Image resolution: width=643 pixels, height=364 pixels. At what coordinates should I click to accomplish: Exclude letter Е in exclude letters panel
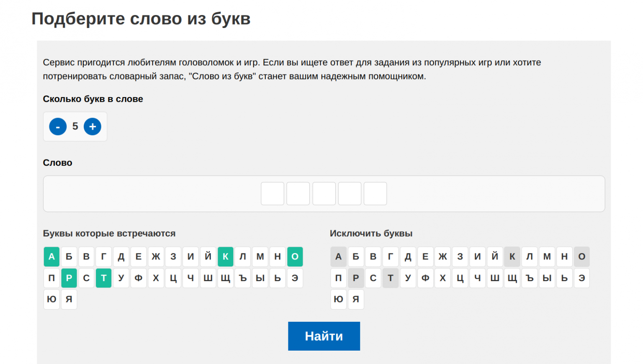pyautogui.click(x=425, y=256)
